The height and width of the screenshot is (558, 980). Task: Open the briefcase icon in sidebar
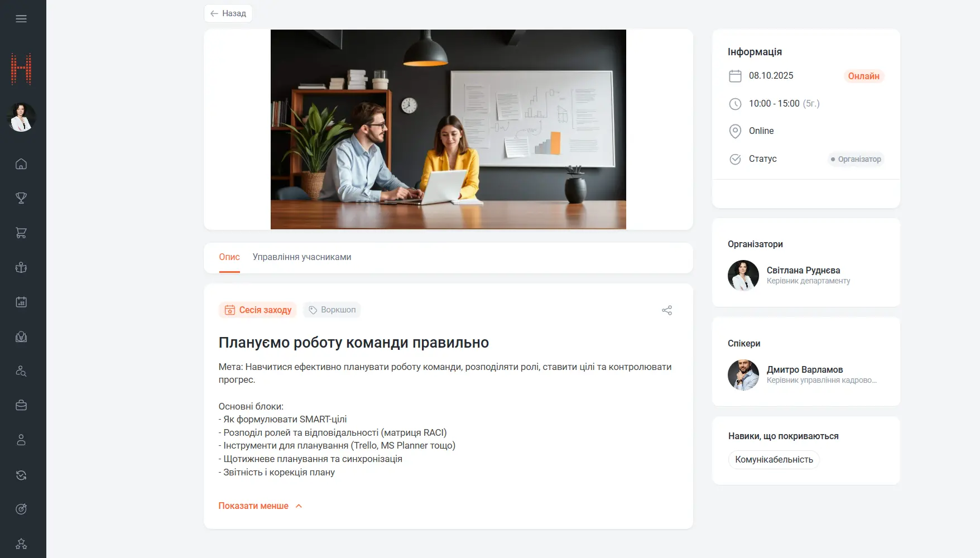21,406
